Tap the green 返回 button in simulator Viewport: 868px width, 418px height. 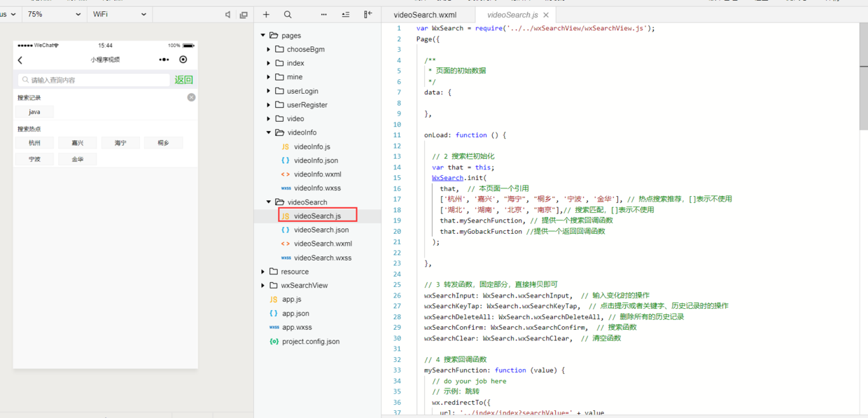[x=184, y=80]
